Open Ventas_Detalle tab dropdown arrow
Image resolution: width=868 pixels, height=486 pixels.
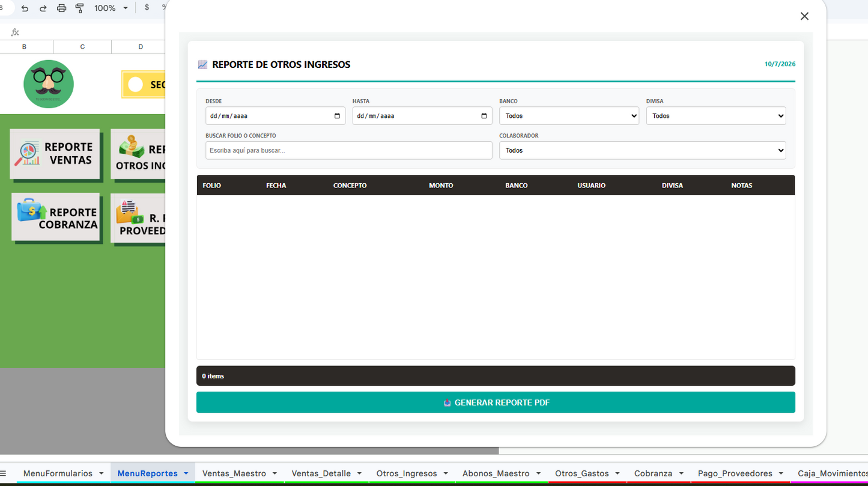point(360,473)
